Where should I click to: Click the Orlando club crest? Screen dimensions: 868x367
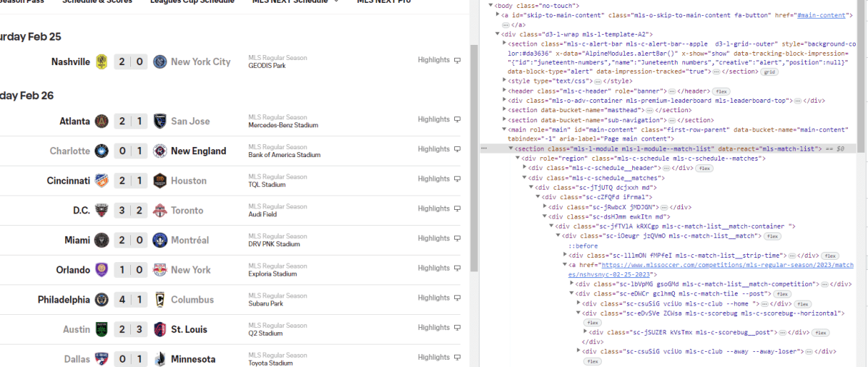click(102, 269)
